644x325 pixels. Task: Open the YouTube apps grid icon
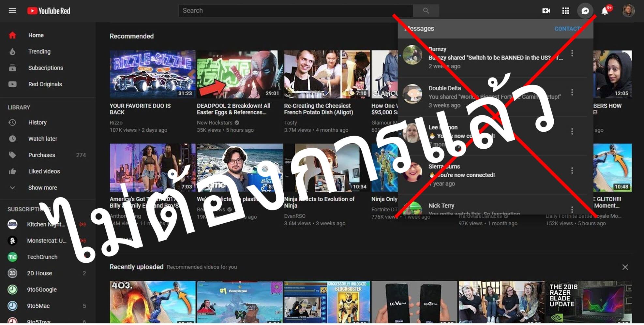566,11
